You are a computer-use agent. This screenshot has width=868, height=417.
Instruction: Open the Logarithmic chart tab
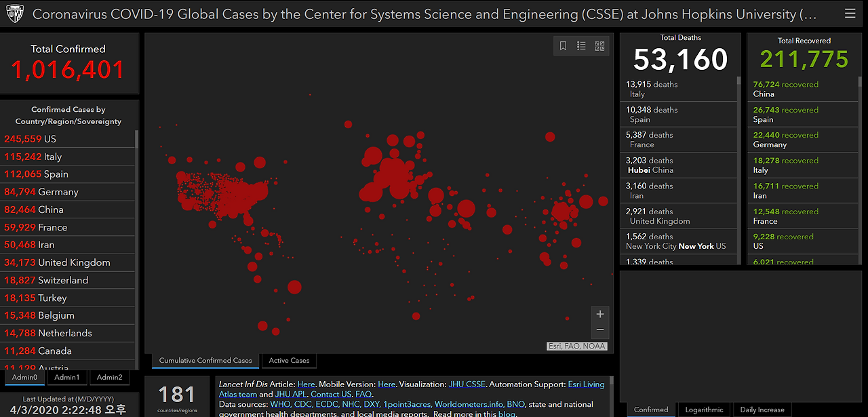point(705,410)
